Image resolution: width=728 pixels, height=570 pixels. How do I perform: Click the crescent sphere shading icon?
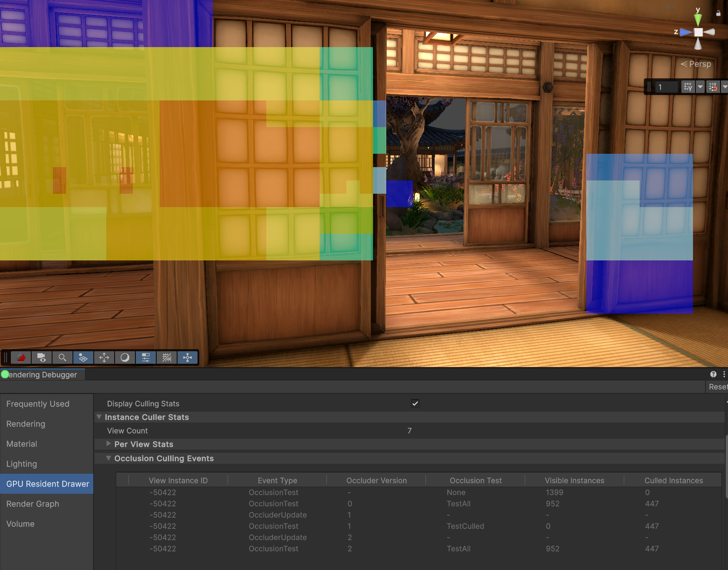(x=125, y=357)
